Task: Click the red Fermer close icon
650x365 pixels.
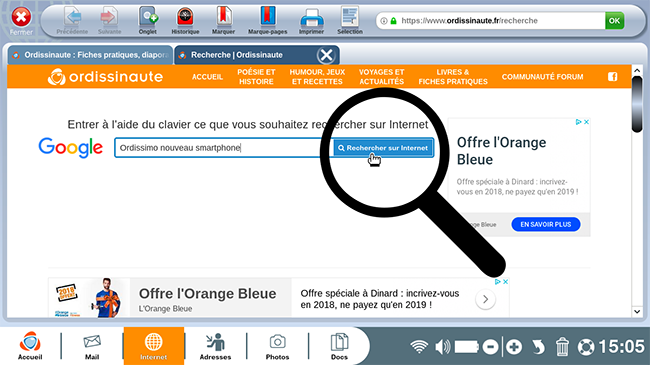Action: click(x=21, y=17)
